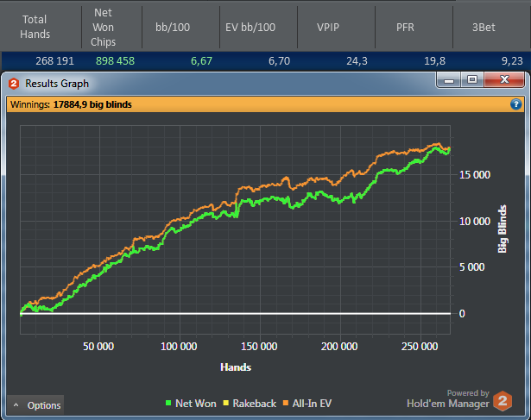The height and width of the screenshot is (420, 531).
Task: Sort by the Total Hands column header
Action: point(35,27)
